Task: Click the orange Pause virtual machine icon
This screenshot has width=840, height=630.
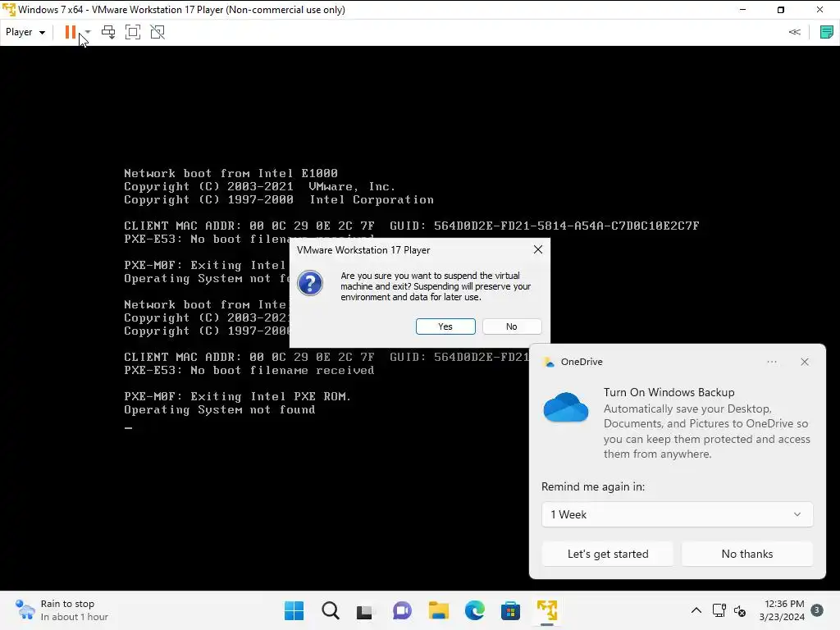Action: tap(71, 32)
